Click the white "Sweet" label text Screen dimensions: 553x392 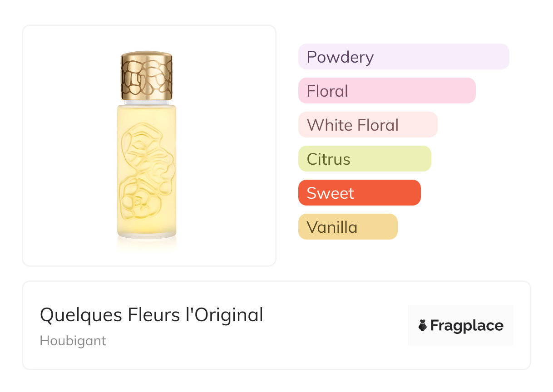click(330, 193)
